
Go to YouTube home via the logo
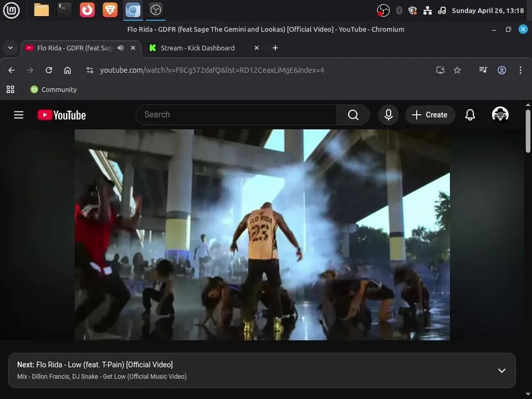tap(62, 115)
